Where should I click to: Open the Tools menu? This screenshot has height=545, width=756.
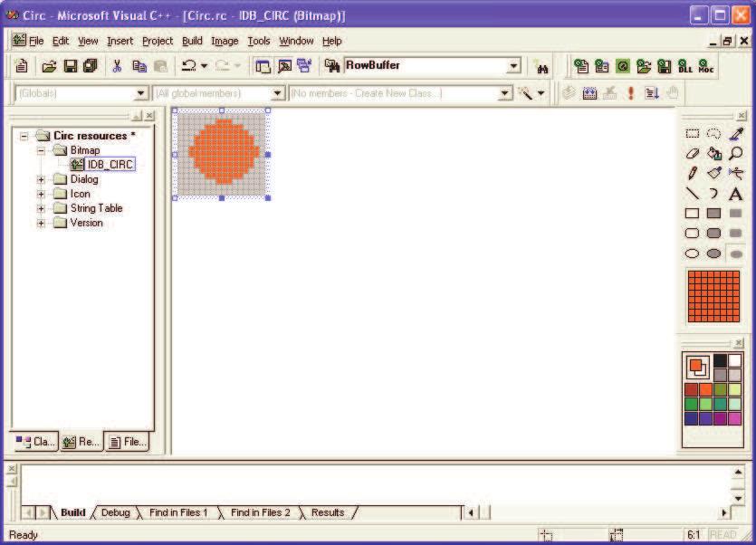tap(258, 41)
